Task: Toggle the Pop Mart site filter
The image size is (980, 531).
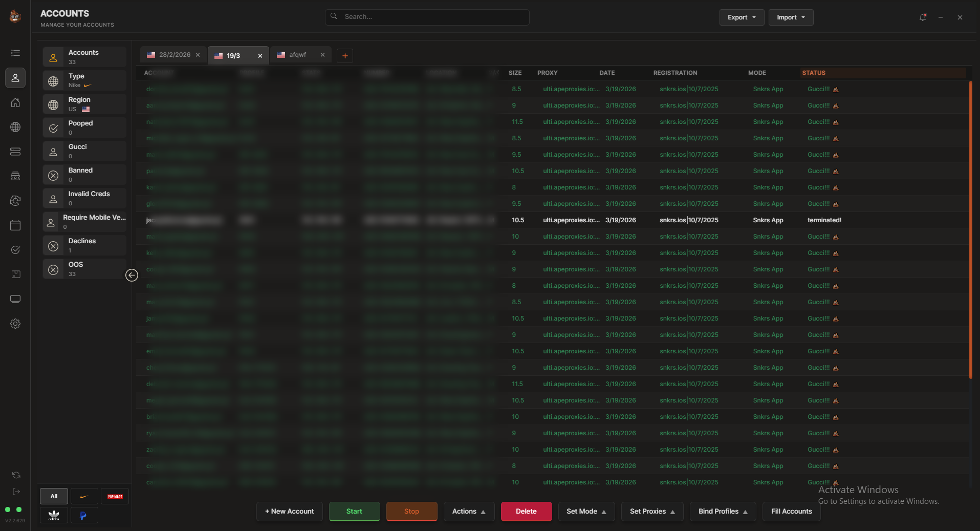Action: coord(115,496)
